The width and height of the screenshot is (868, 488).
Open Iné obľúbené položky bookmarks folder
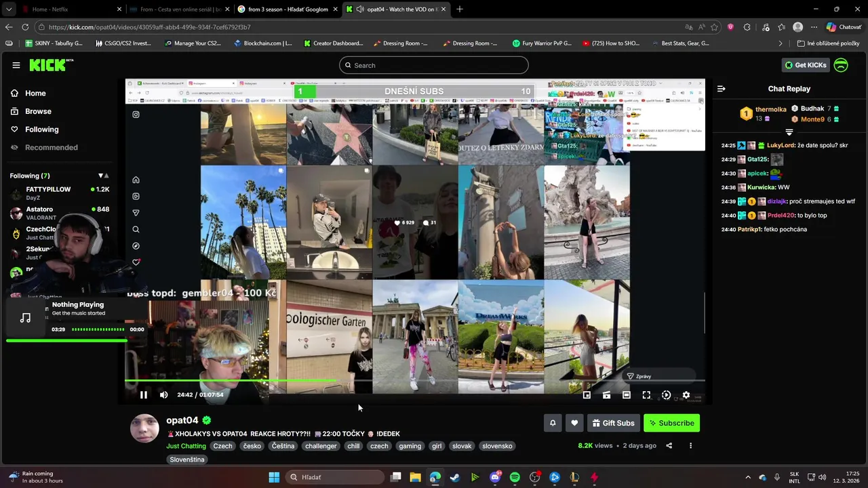pos(829,43)
